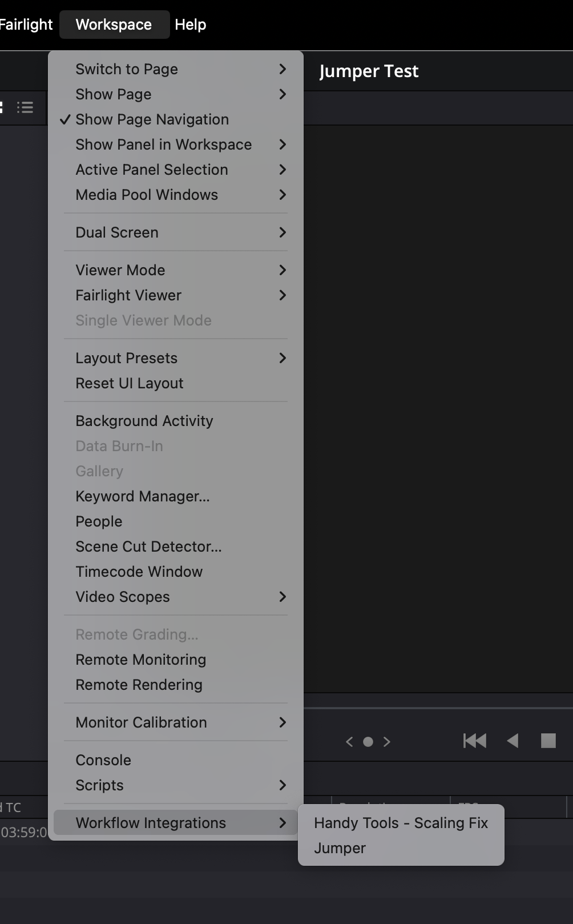Open the Help menu
Viewport: 573px width, 924px height.
click(x=190, y=25)
